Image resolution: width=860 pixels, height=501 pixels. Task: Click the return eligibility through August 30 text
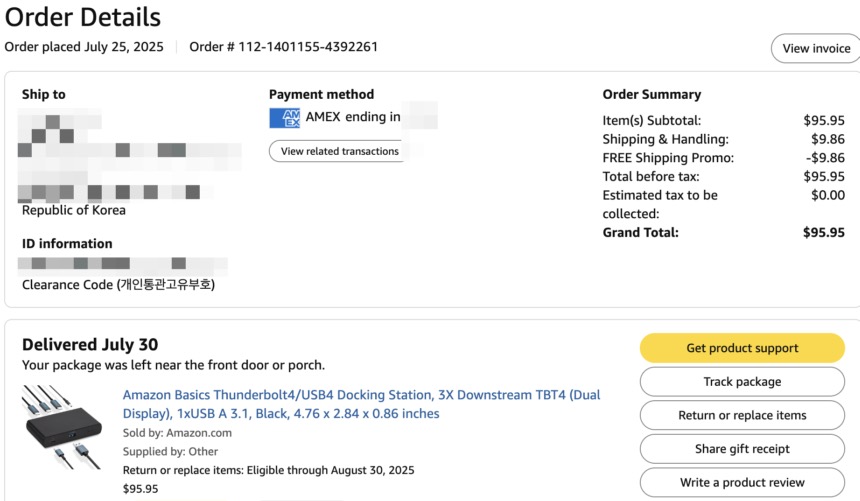point(268,470)
